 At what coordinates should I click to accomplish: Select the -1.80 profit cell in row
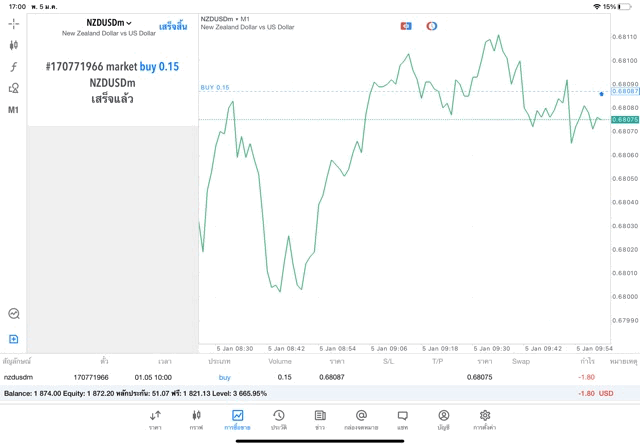click(x=587, y=377)
